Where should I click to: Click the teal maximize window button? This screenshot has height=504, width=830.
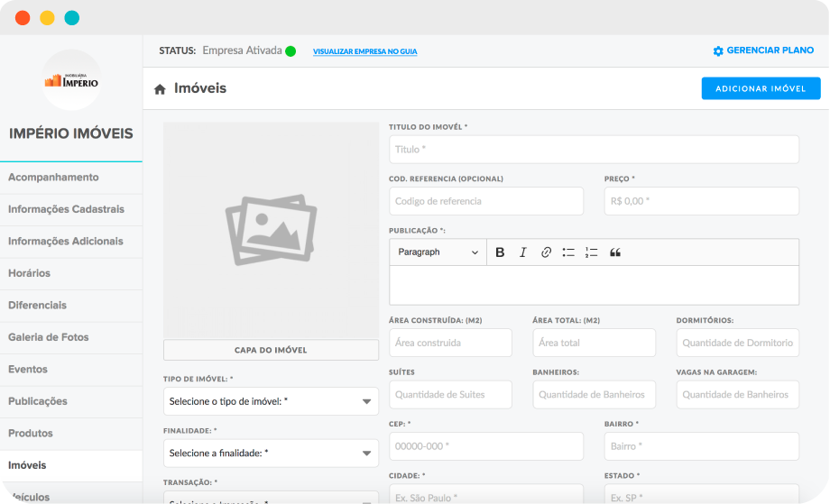pyautogui.click(x=72, y=18)
